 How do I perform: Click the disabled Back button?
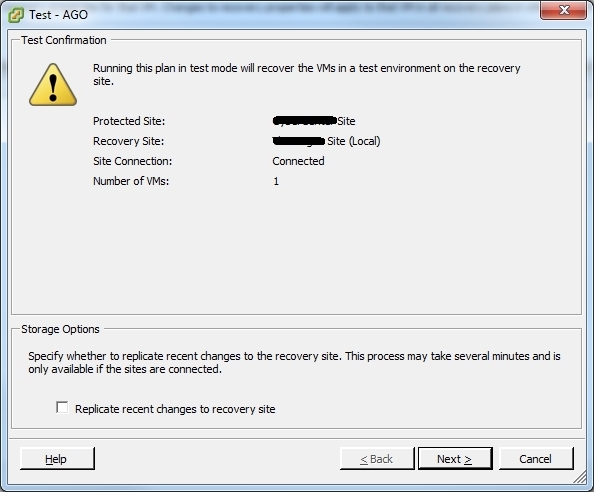[377, 459]
